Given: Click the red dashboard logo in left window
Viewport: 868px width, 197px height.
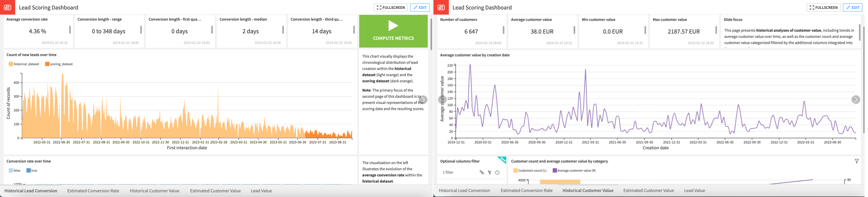Looking at the screenshot, I should pyautogui.click(x=7, y=7).
